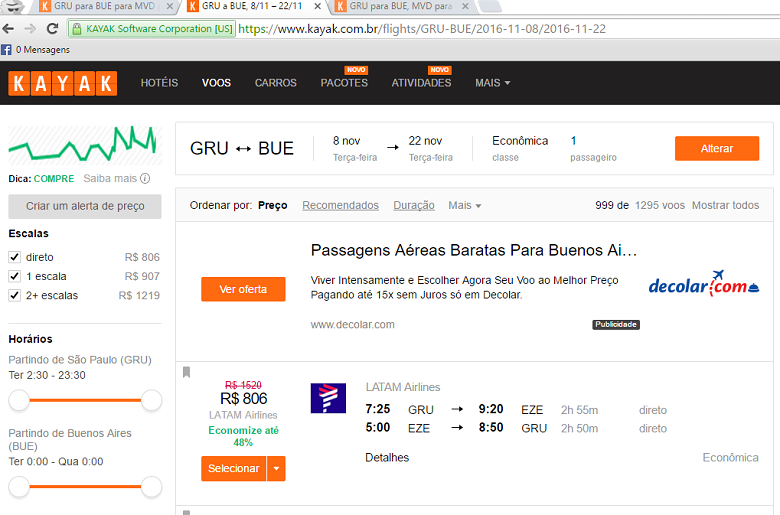This screenshot has height=515, width=780.
Task: Close the 'GRU a BUE, 8/11 – 22/11' tab
Action: click(x=317, y=6)
